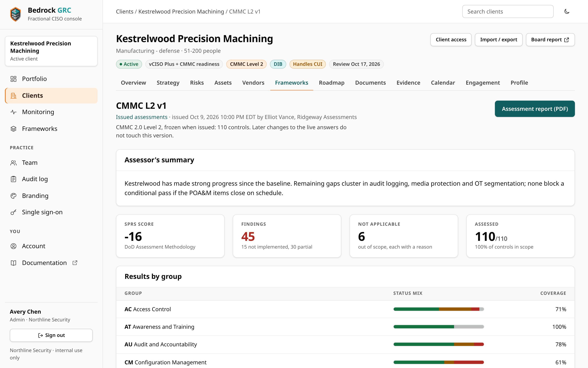Screen dimensions: 588x368
Task: Click the Branding palette icon
Action: point(13,196)
